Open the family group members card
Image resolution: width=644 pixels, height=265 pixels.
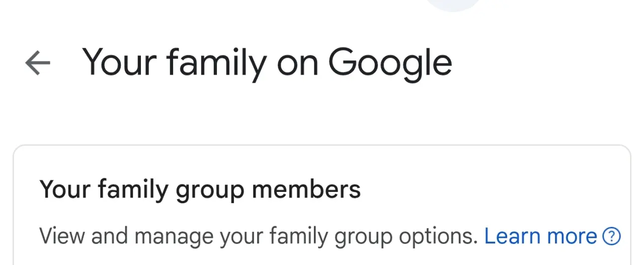pos(322,205)
